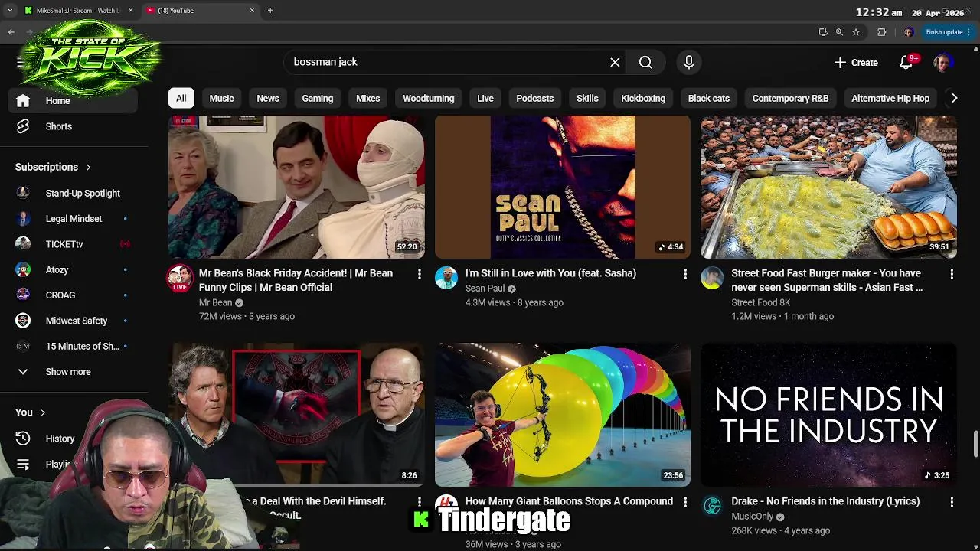This screenshot has height=551, width=980.
Task: Go to Home in the sidebar
Action: coord(74,101)
